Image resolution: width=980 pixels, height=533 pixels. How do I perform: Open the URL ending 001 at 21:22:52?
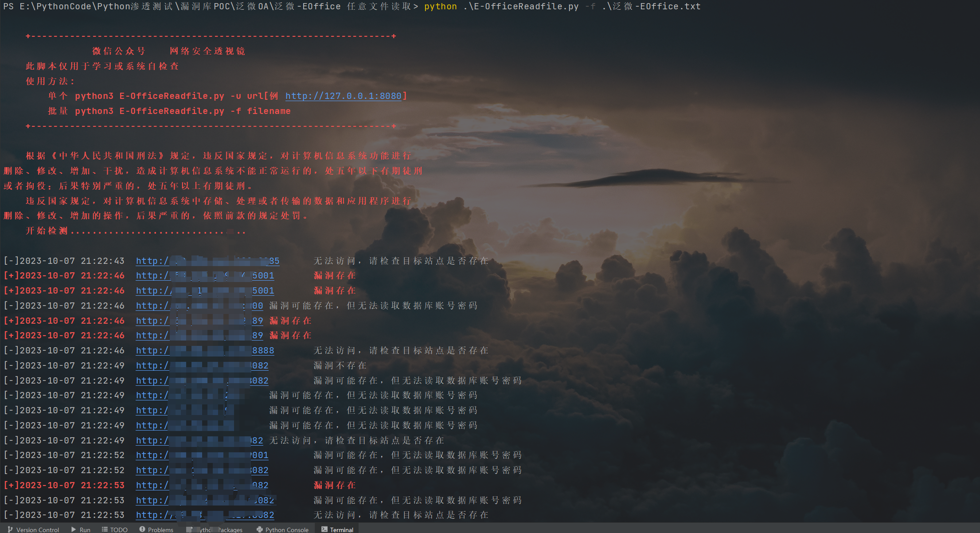202,455
